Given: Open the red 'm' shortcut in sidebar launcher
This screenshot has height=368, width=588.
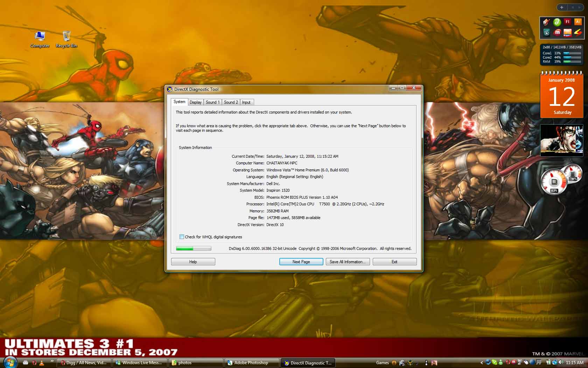Looking at the screenshot, I should [557, 32].
